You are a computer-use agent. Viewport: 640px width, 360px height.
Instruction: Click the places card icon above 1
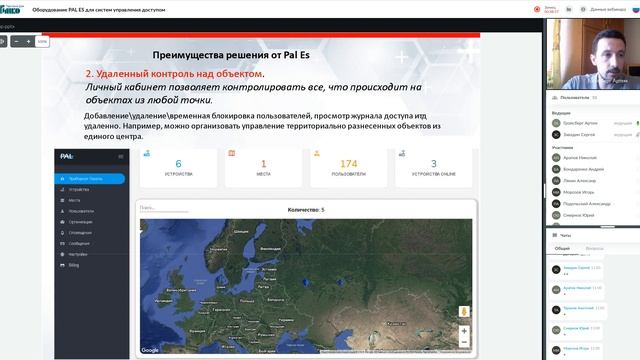pos(232,153)
